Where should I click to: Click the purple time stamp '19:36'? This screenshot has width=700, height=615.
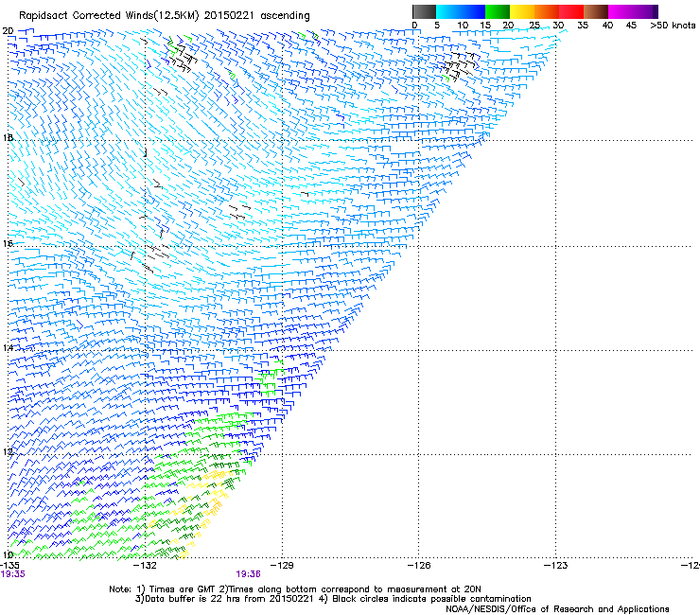[x=248, y=574]
